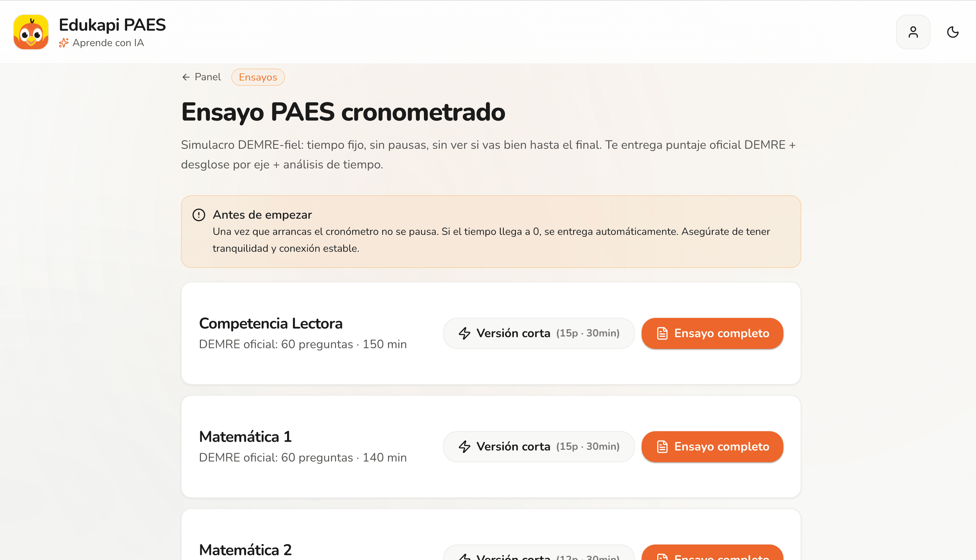976x560 pixels.
Task: Click the Edukapi PAES title
Action: tap(112, 25)
